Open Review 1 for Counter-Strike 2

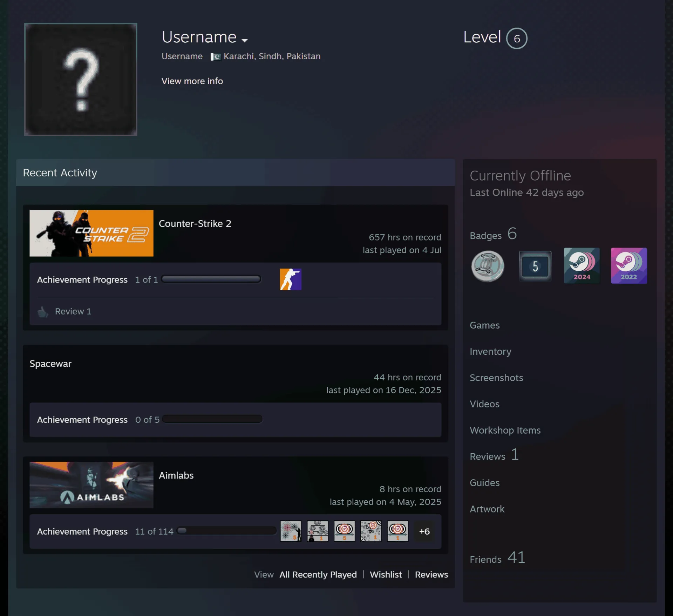coord(73,311)
